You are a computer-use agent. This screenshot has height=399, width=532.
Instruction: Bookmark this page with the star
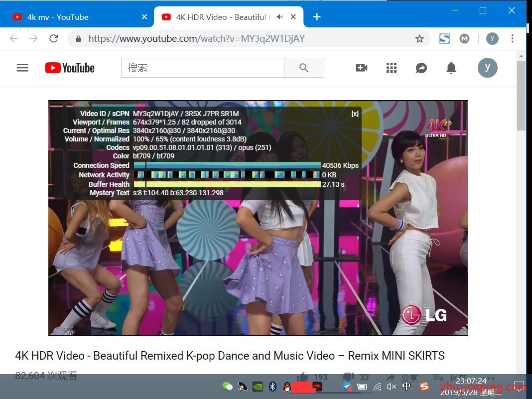pos(420,39)
